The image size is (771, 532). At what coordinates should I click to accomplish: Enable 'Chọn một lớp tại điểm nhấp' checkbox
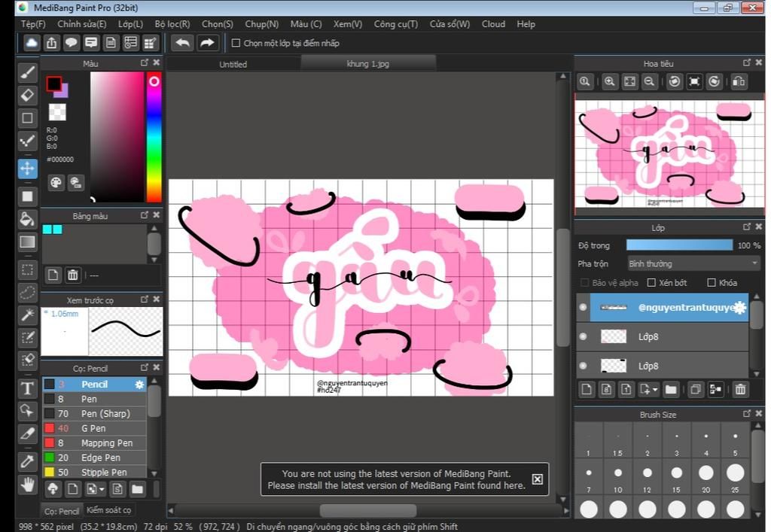click(236, 43)
